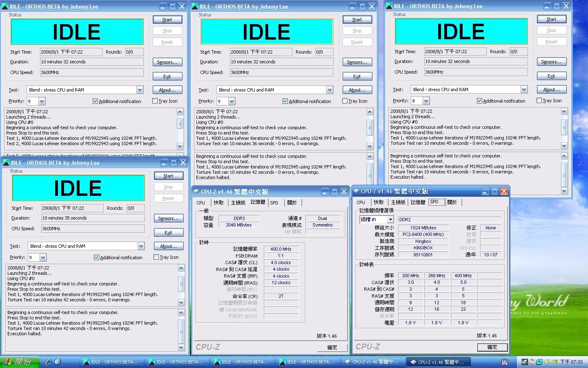Viewport: 588px width, 368px height.
Task: Expand the Test dropdown in top-right ORTHOS window
Action: (x=524, y=90)
